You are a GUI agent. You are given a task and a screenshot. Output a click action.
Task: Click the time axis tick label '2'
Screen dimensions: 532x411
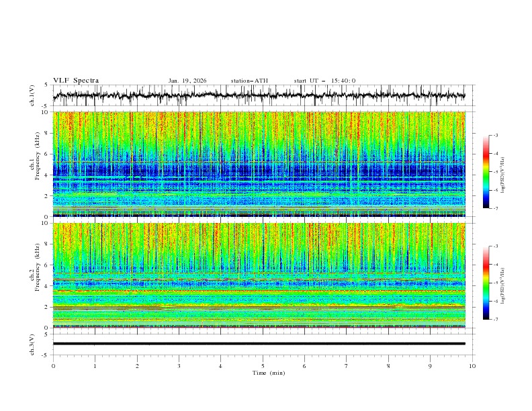[137, 366]
